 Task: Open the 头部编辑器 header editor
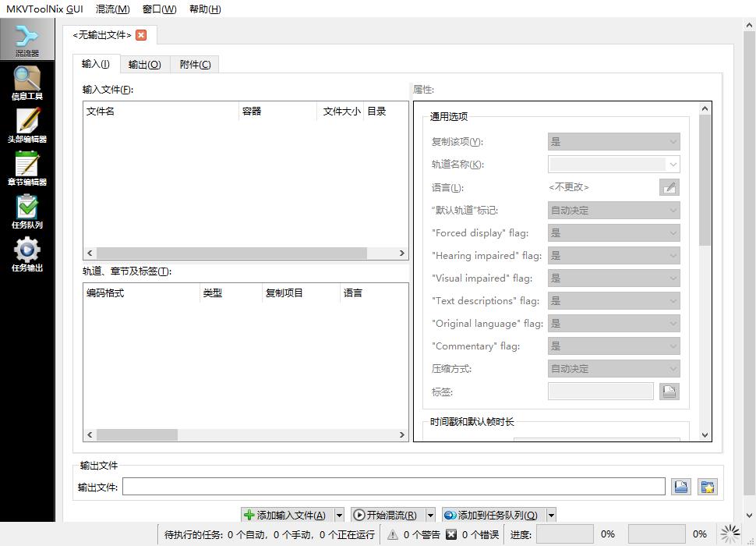coord(27,126)
